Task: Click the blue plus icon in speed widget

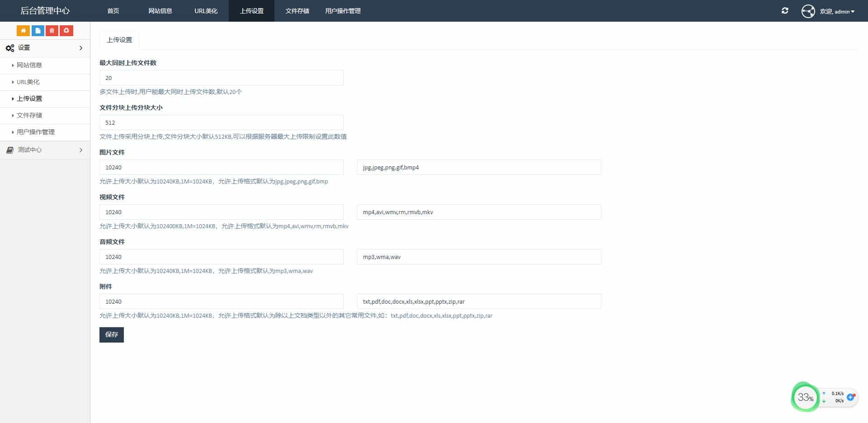Action: 850,397
